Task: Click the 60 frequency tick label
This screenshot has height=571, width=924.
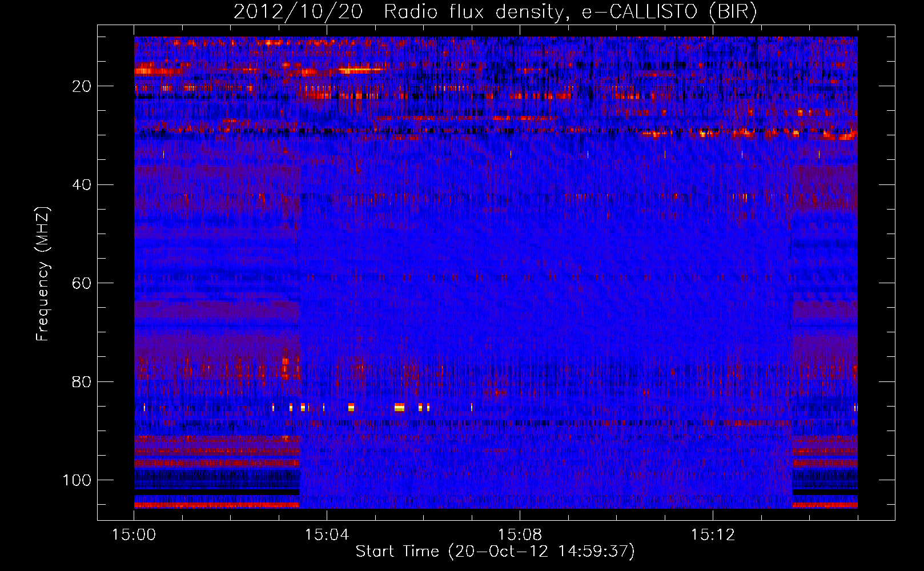Action: pyautogui.click(x=82, y=283)
